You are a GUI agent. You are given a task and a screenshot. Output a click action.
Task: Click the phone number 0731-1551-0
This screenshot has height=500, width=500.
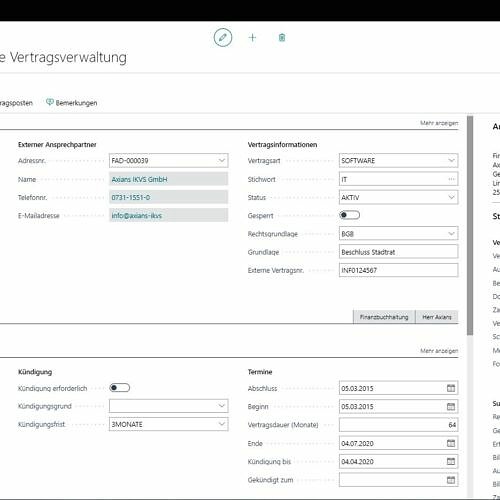[x=131, y=197]
